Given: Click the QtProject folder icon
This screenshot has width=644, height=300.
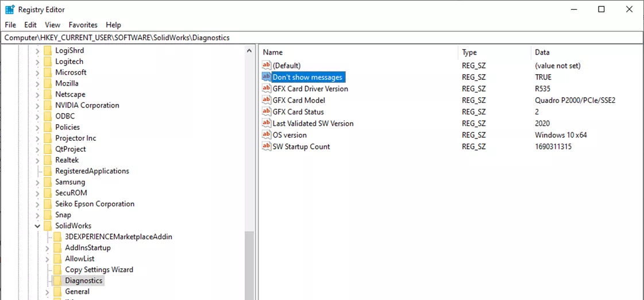Looking at the screenshot, I should 48,149.
